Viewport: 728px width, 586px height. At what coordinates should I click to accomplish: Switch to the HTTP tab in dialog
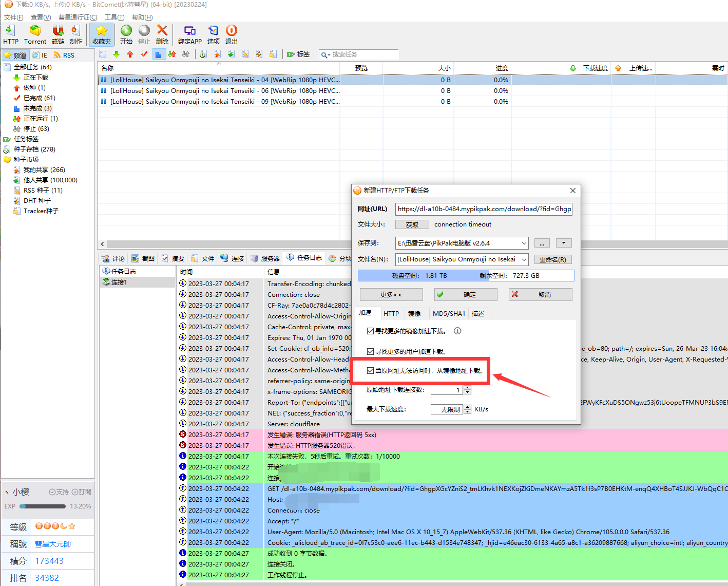[391, 313]
